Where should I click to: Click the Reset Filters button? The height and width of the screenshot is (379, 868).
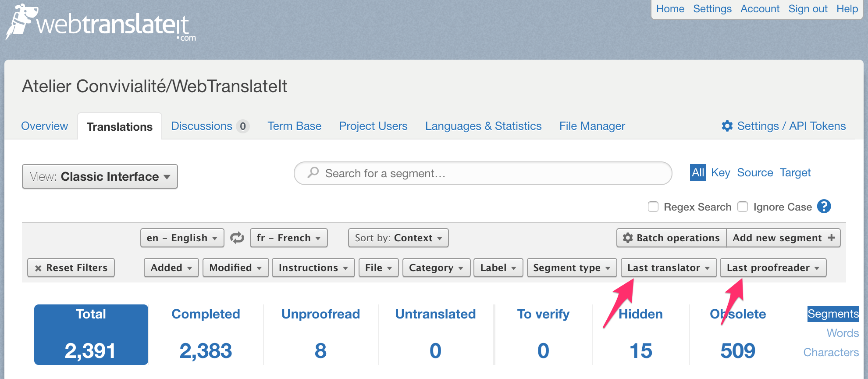click(71, 268)
